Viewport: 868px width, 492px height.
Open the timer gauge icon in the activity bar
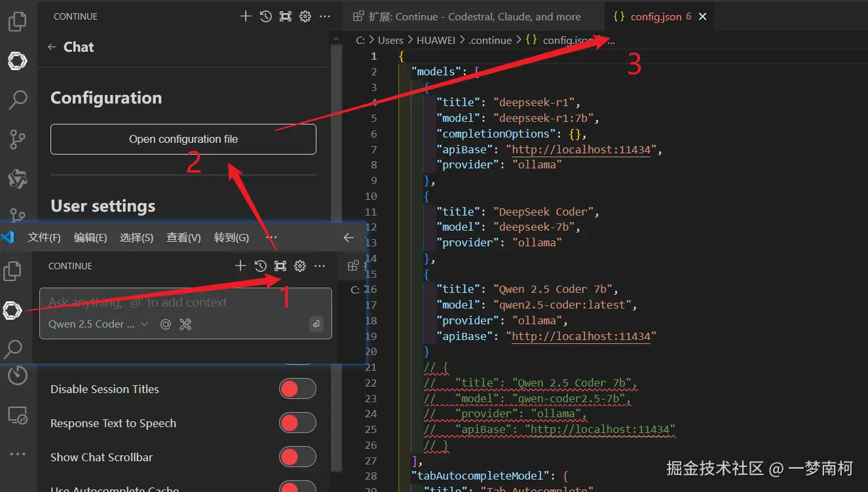(17, 375)
